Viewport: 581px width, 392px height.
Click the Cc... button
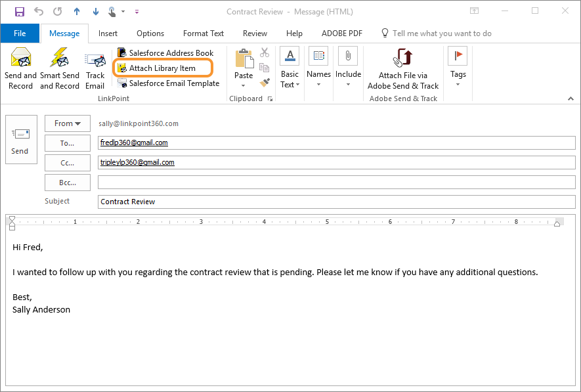[x=68, y=162]
